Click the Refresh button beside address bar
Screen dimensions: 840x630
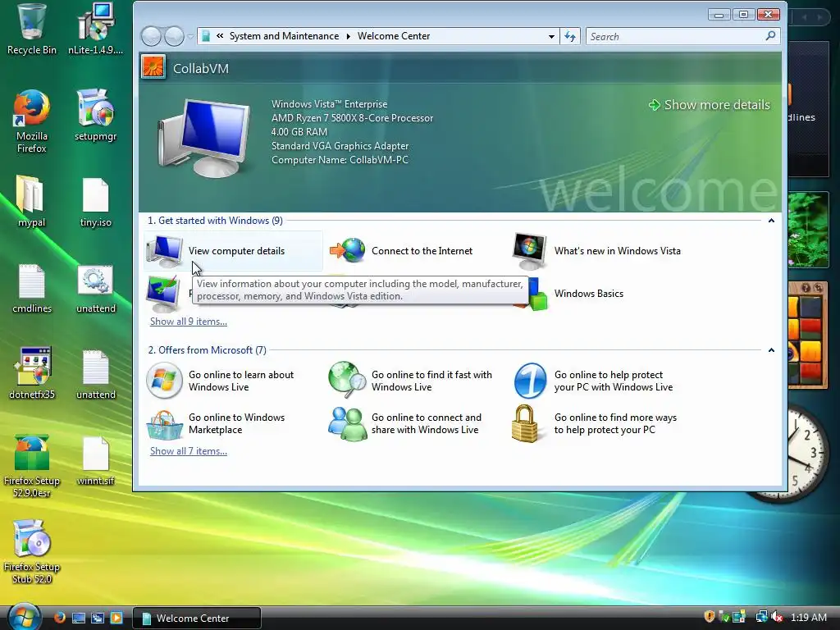[x=570, y=36]
